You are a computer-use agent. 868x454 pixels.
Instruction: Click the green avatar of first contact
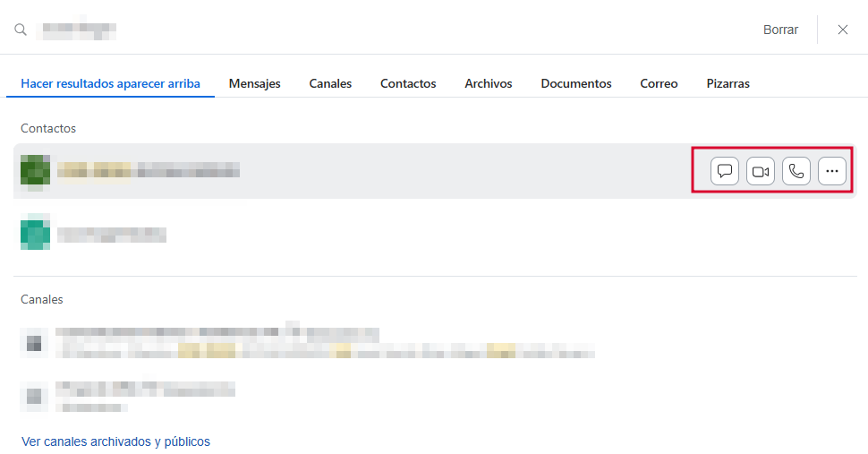(35, 170)
